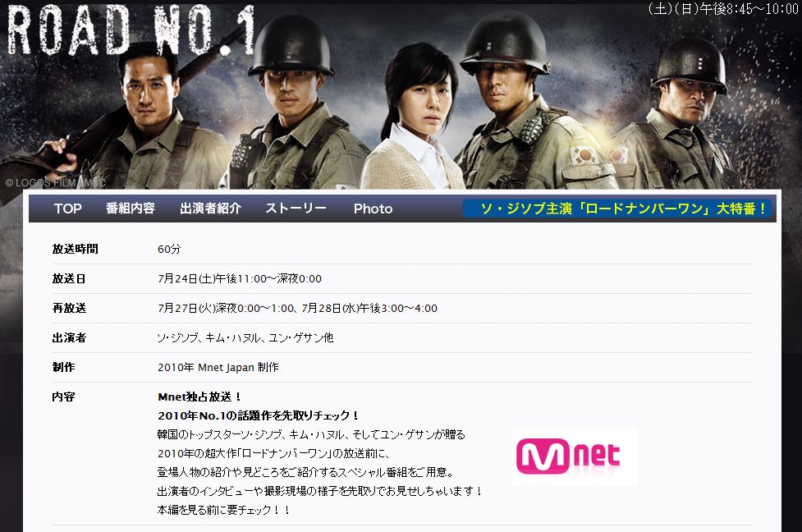Click the ROAD NO.1 title logo
The width and height of the screenshot is (802, 532).
[x=131, y=30]
